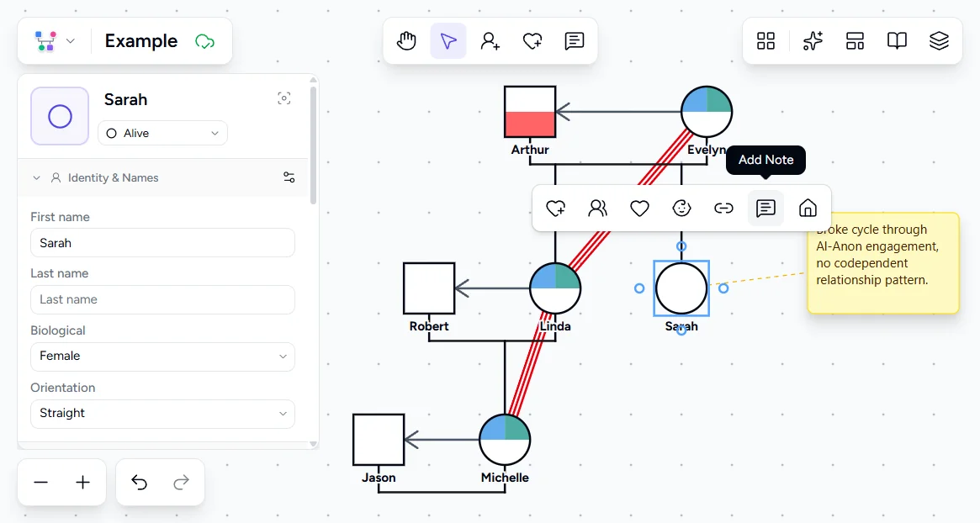The width and height of the screenshot is (980, 523).
Task: Open the layers panel icon
Action: (x=939, y=41)
